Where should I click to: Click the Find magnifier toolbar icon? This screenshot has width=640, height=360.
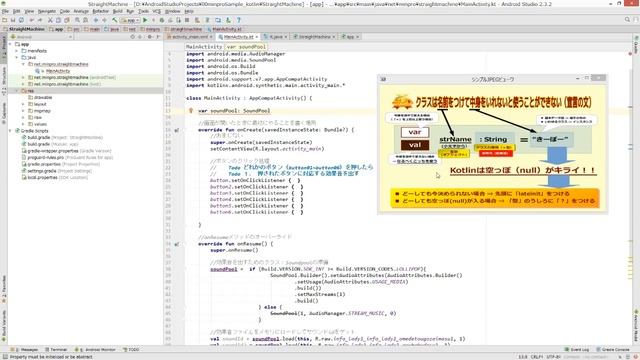pyautogui.click(x=77, y=20)
